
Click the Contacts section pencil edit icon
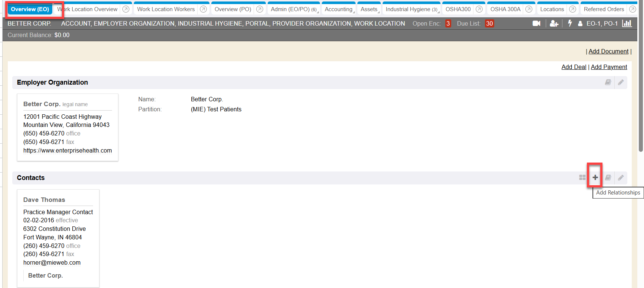coord(621,178)
